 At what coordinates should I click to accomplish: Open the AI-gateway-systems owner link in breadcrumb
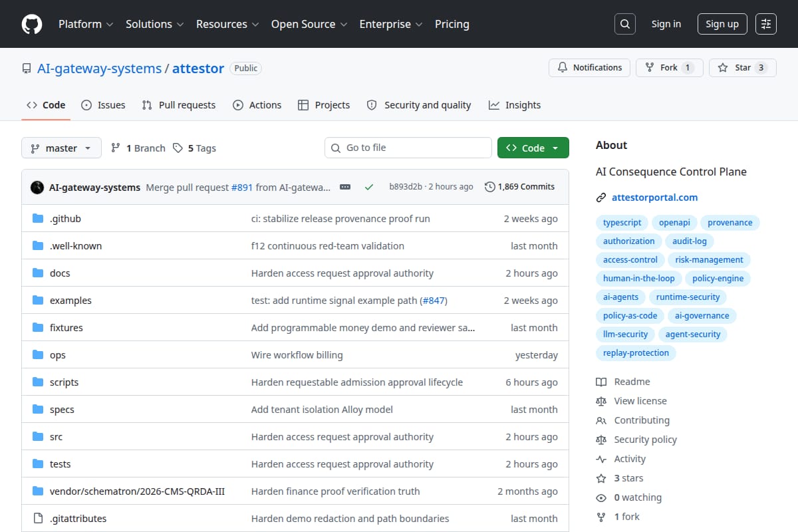(99, 68)
